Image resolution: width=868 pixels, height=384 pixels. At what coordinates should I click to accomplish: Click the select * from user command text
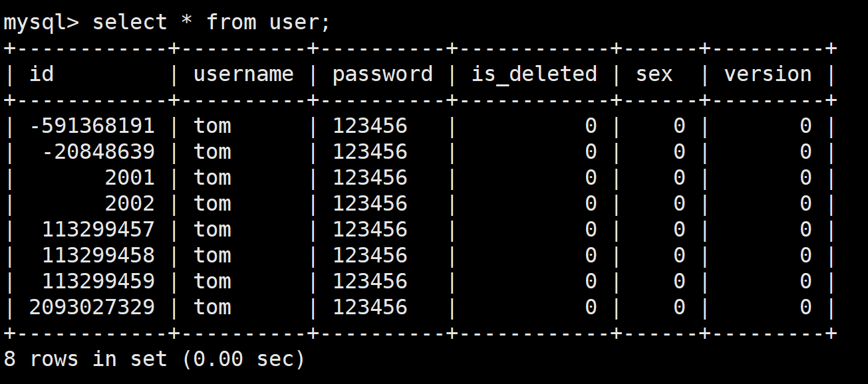(212, 22)
